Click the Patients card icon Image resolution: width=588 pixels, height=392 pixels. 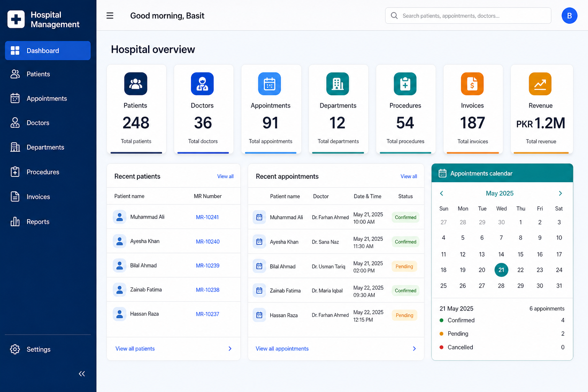(x=136, y=84)
